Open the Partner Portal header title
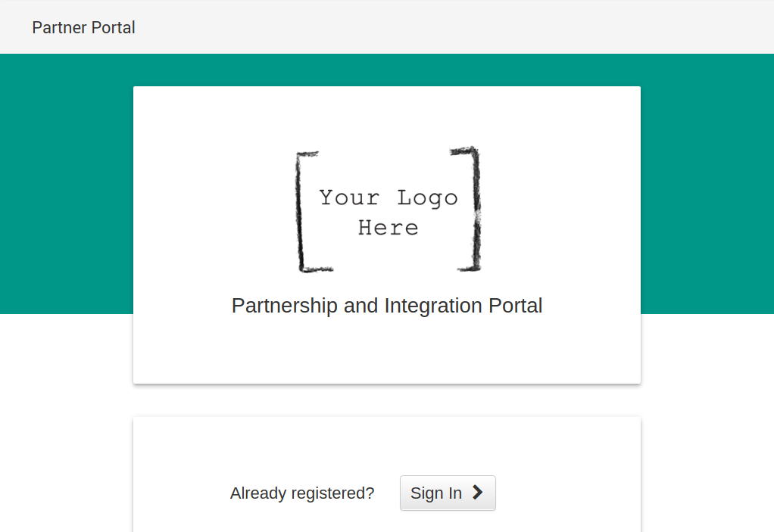Screen dimensions: 774x532 click(x=83, y=28)
